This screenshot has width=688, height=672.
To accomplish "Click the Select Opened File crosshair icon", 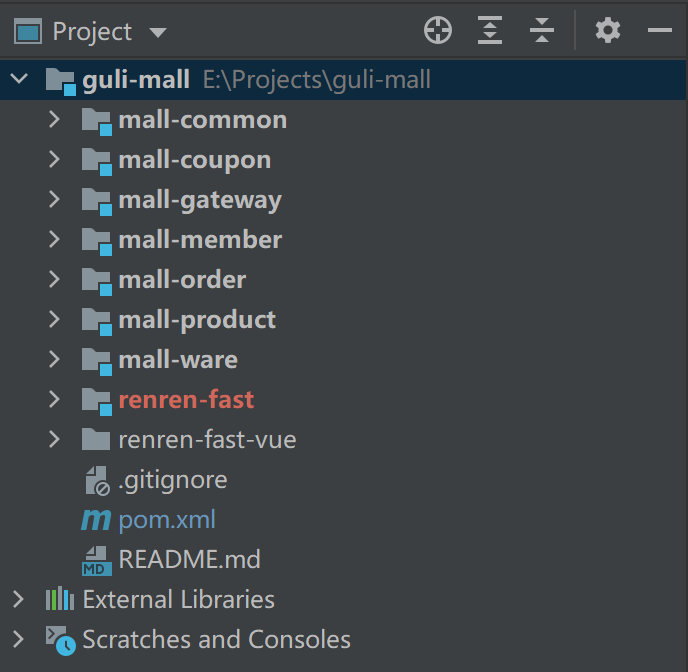I will 437,31.
